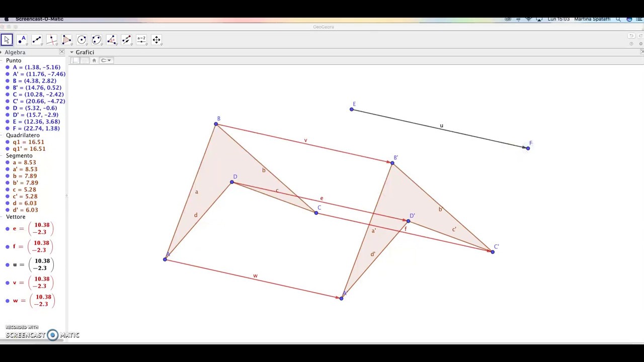
Task: Select the Reflect/Transformation tool
Action: pos(126,40)
